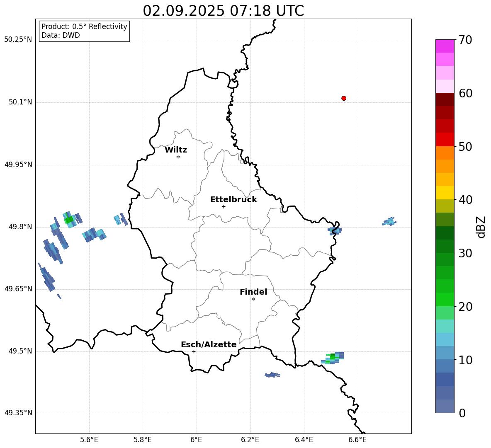The width and height of the screenshot is (491, 448).
Task: Click the green radar echo near 49.5°N, 6.5°E
Action: point(333,358)
